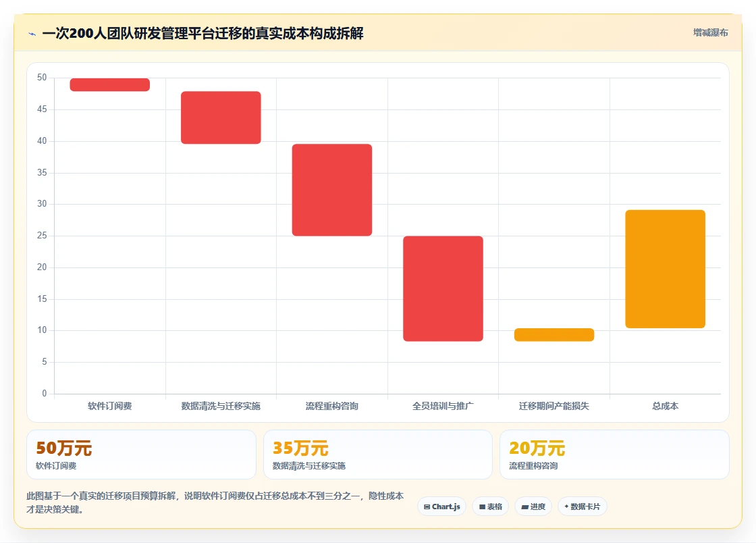The image size is (756, 543).
Task: Click the red 软件订阅费 waterfall bar
Action: click(110, 84)
